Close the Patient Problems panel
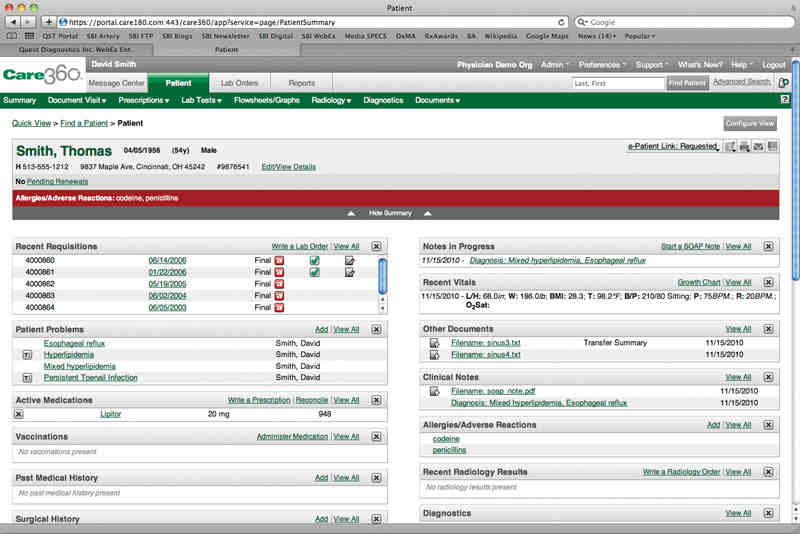The height and width of the screenshot is (534, 800). (376, 329)
